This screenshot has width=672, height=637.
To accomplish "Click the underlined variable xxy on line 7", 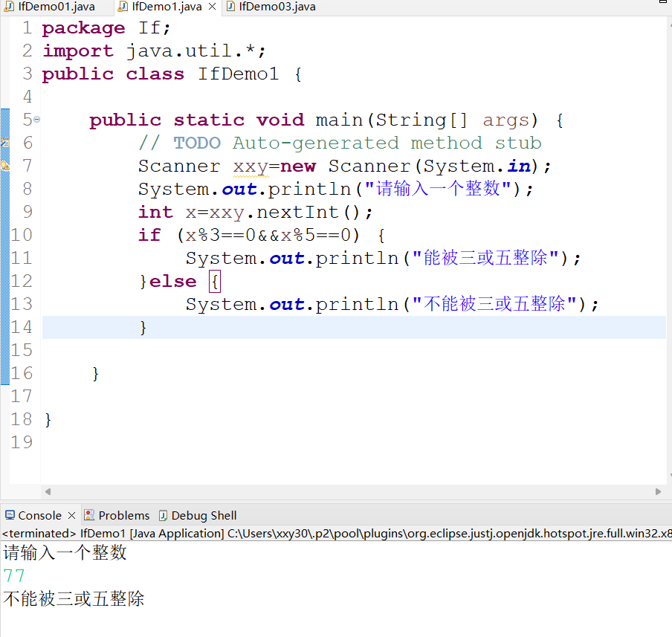I will (251, 166).
